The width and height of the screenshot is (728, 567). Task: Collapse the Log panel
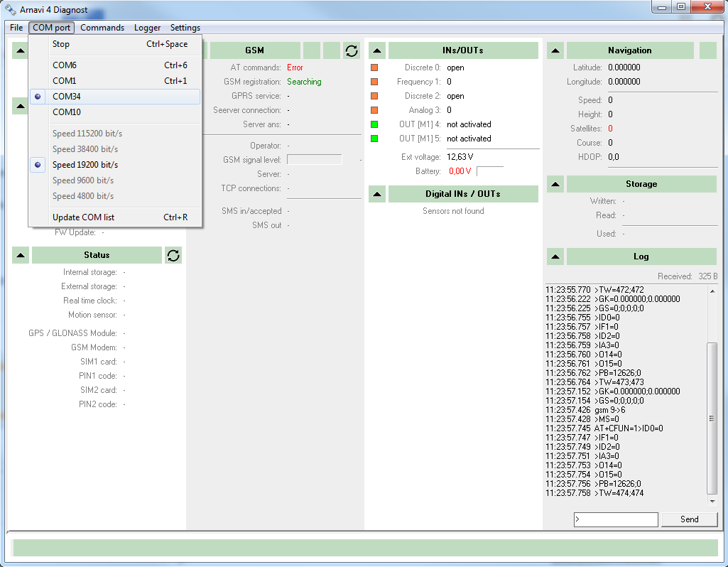coord(555,256)
